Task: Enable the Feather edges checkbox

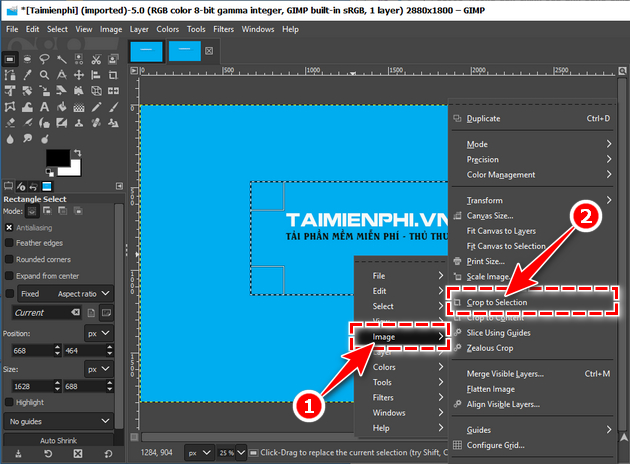Action: pos(9,243)
